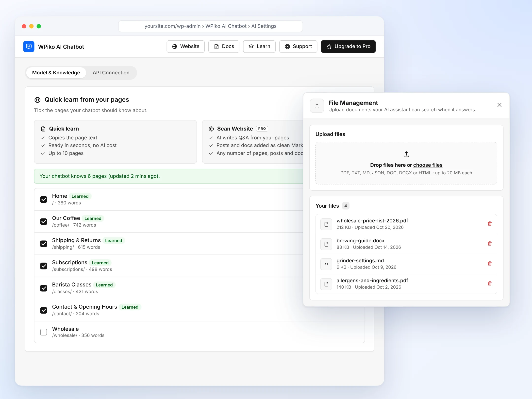Click the red macOS close window dot
Screen dimensions: 532x399
click(x=24, y=26)
